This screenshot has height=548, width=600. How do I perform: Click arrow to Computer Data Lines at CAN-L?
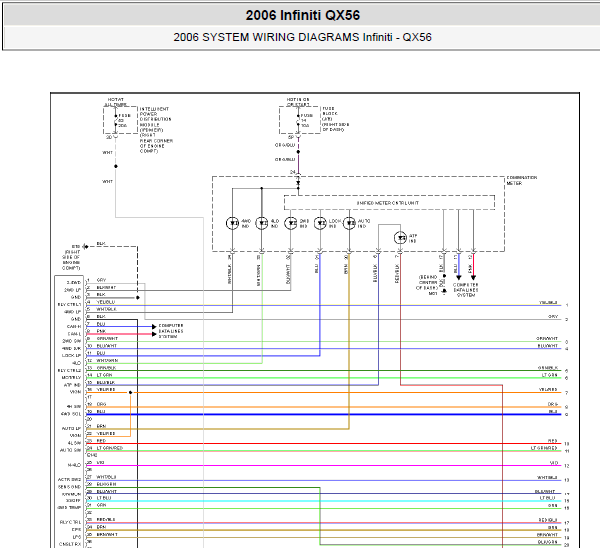pos(154,334)
